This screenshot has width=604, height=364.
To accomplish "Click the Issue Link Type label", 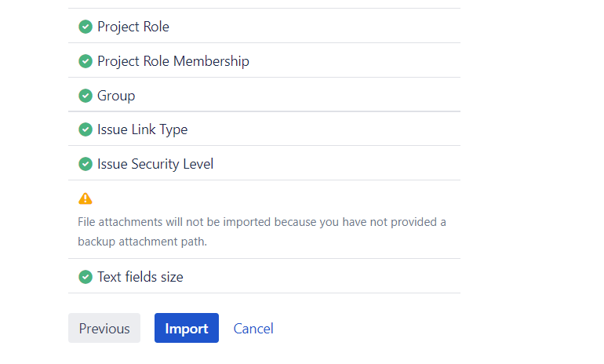I will (x=143, y=130).
